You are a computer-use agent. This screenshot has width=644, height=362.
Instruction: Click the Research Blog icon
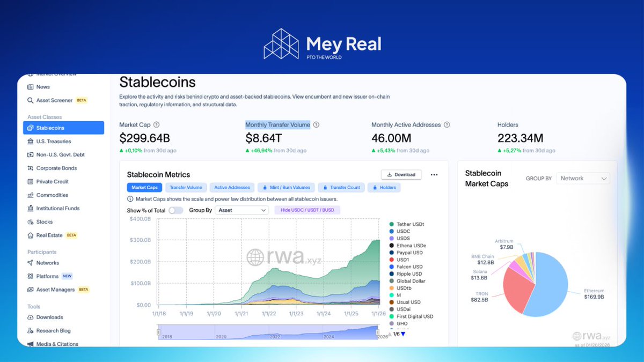[x=31, y=331]
